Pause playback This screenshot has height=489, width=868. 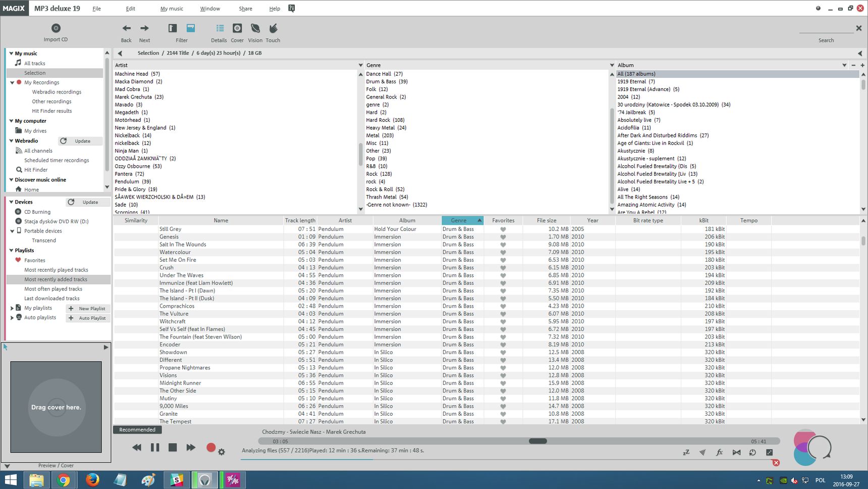click(x=155, y=447)
